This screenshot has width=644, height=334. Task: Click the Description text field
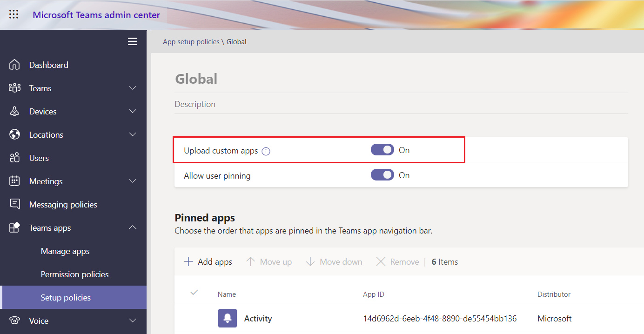[400, 104]
